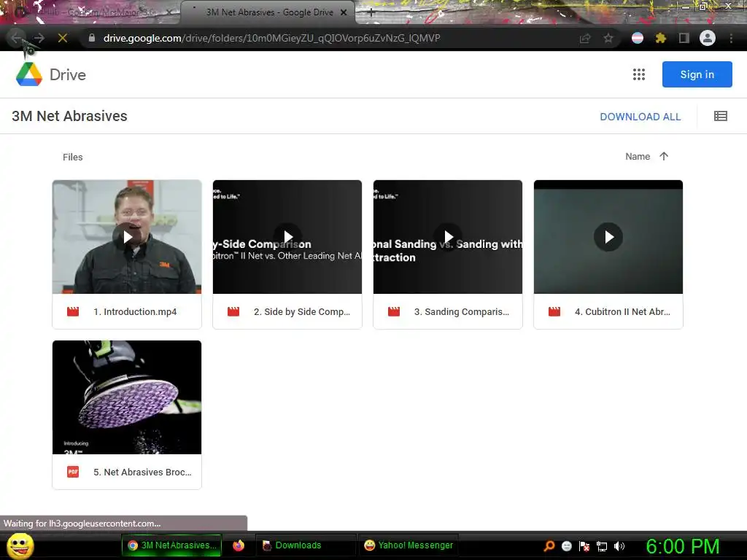This screenshot has width=747, height=560.
Task: Click the video icon beside 4. Cubitron II
Action: (554, 312)
